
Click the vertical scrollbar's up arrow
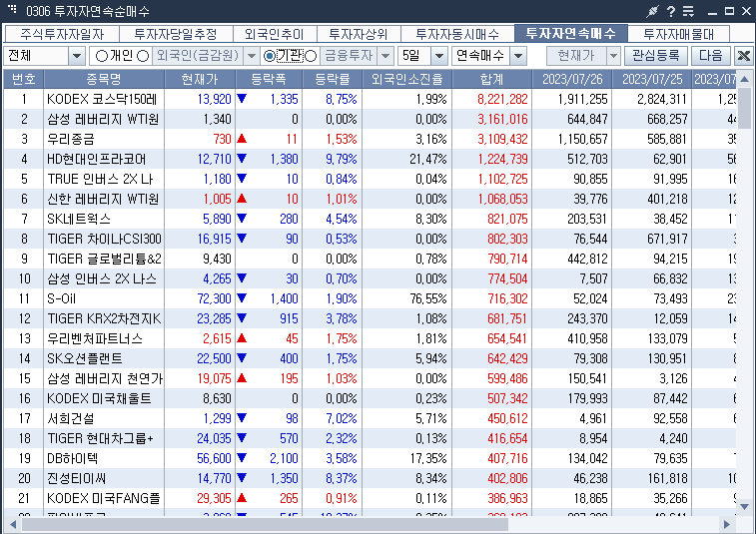click(x=744, y=79)
